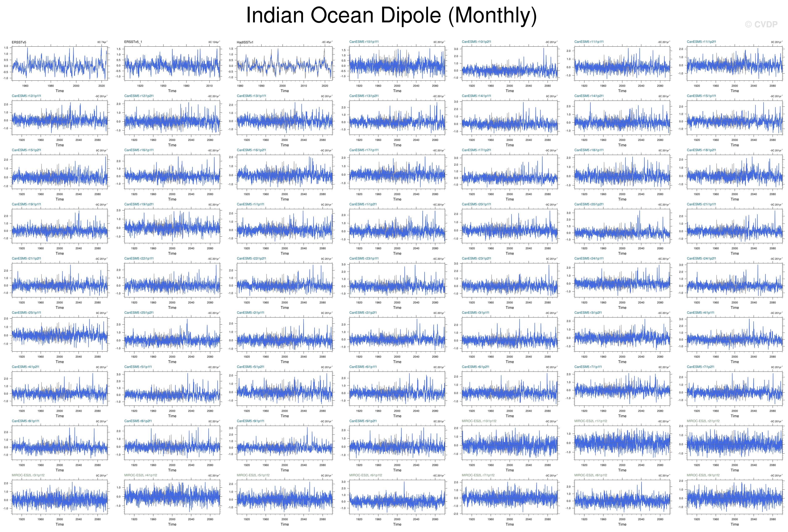Select the CanESM5 r11i1p2f1 plot
Viewport: 788px width, 532px height.
click(735, 63)
